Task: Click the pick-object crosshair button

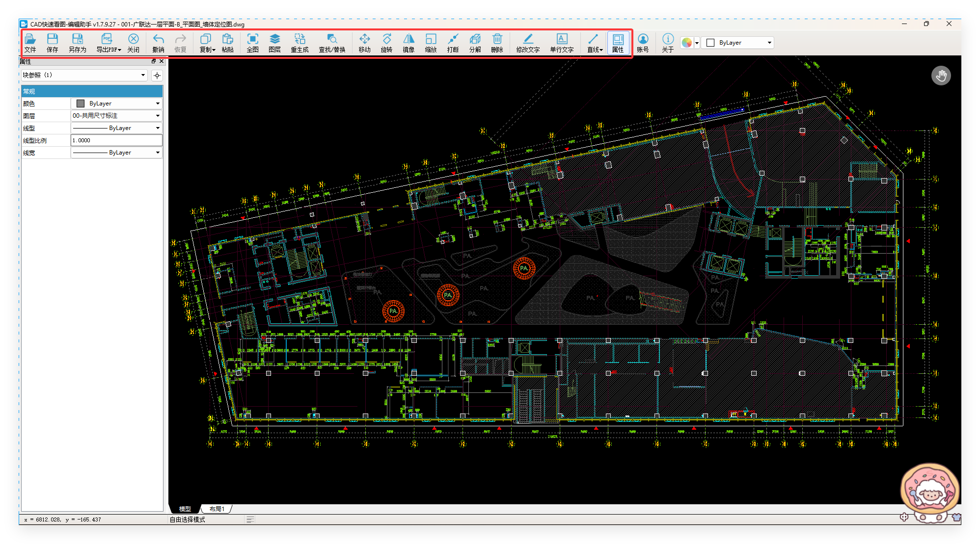Action: pyautogui.click(x=157, y=75)
